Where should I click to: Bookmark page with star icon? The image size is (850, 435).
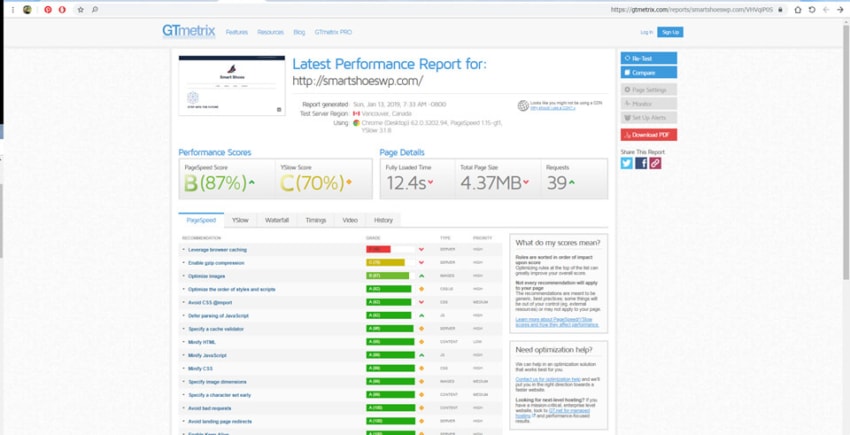pyautogui.click(x=81, y=9)
